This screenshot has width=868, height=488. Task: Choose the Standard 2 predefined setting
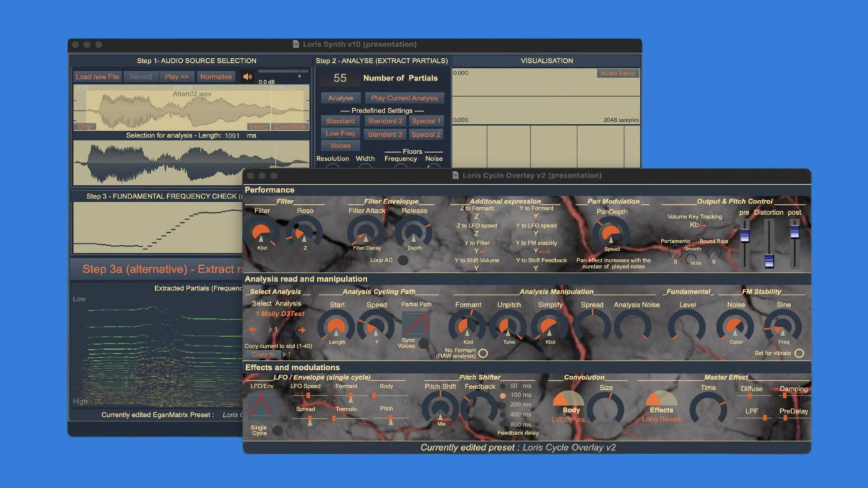click(385, 121)
